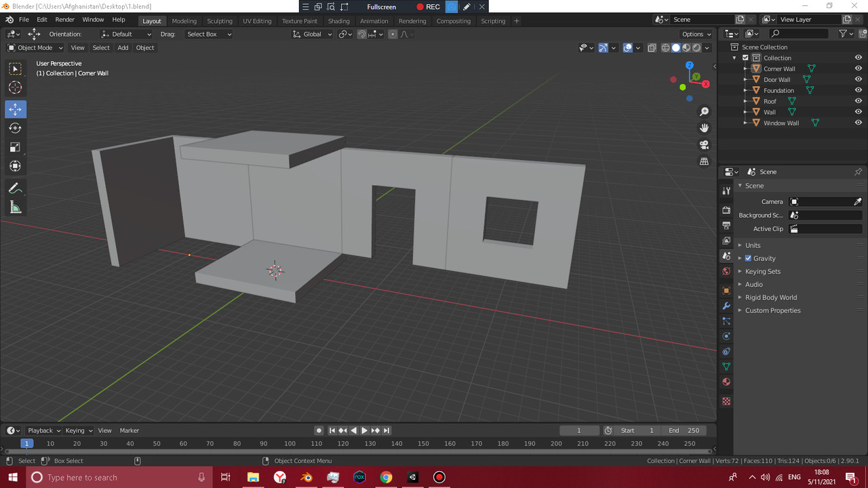Screen dimensions: 868x488
Task: Collapse the Collection in the outliner
Action: point(733,58)
